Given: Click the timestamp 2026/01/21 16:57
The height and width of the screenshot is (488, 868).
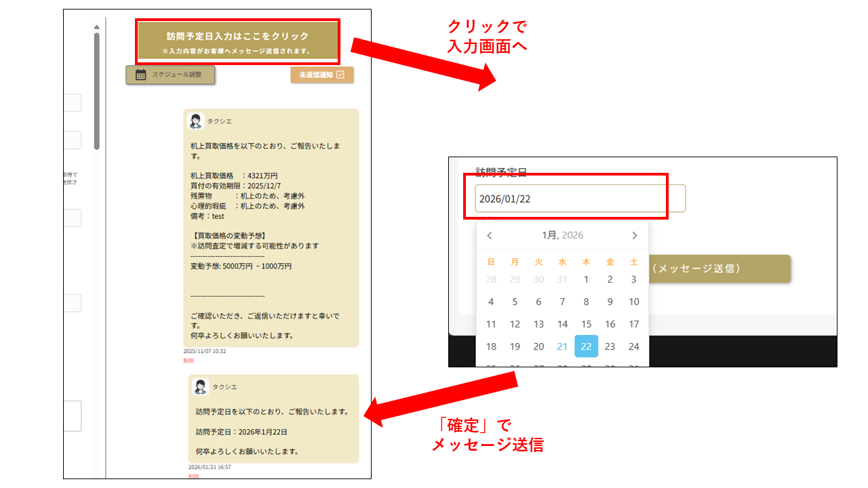Looking at the screenshot, I should (210, 467).
